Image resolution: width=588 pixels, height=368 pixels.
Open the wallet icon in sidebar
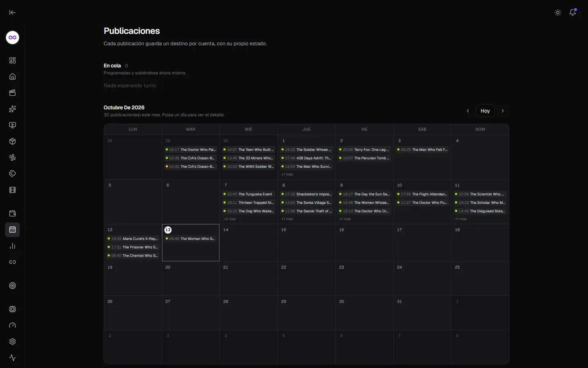(x=13, y=213)
